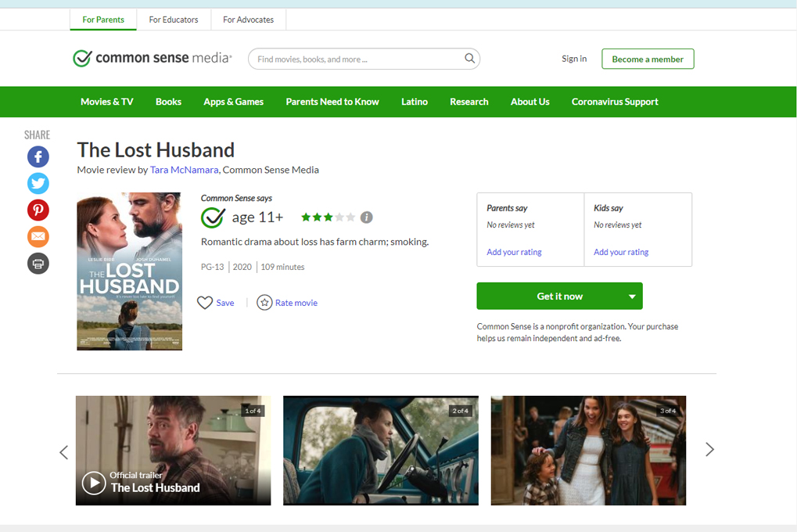The height and width of the screenshot is (532, 797).
Task: Open the About Us menu
Action: click(x=530, y=102)
